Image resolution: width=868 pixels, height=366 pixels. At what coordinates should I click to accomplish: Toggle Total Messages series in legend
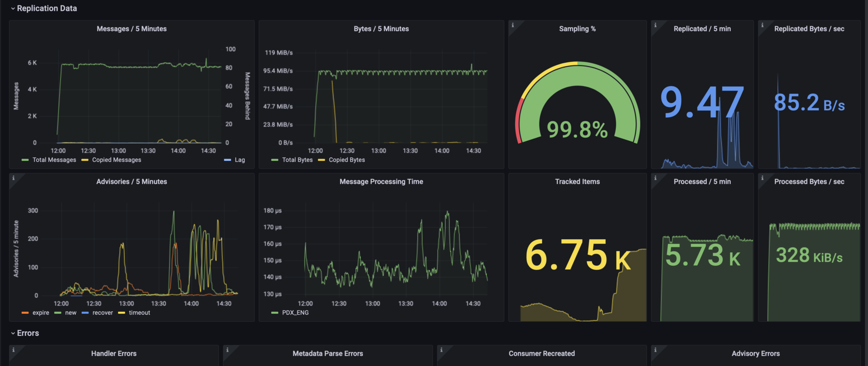click(x=54, y=160)
